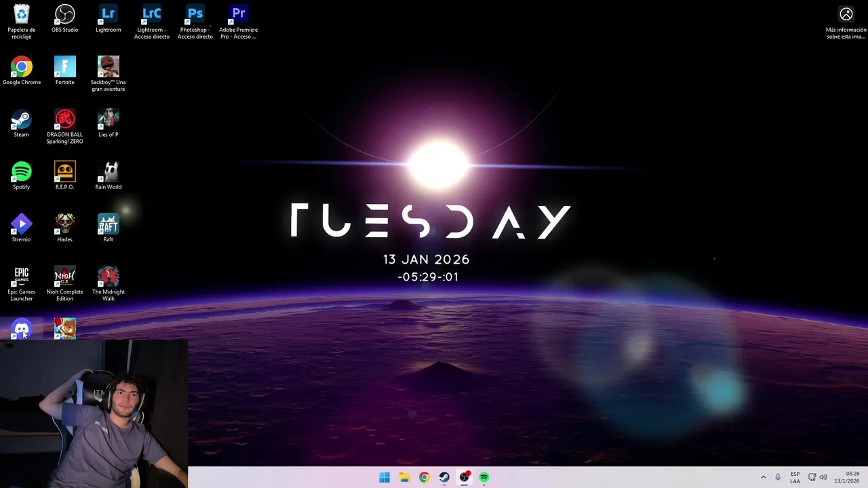Select the Lies of P shortcut
Viewport: 868px width, 488px height.
(108, 123)
